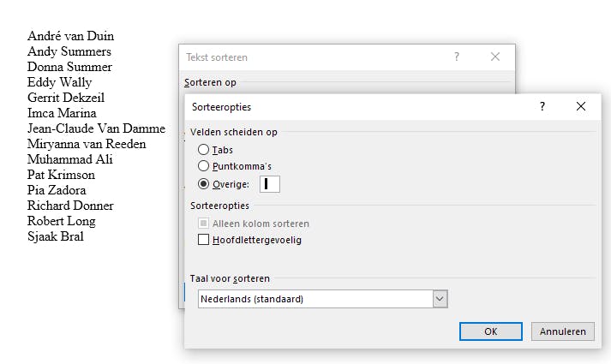Click the name Miryanna van Reeden
Viewport: 611px width, 364px height.
(87, 144)
